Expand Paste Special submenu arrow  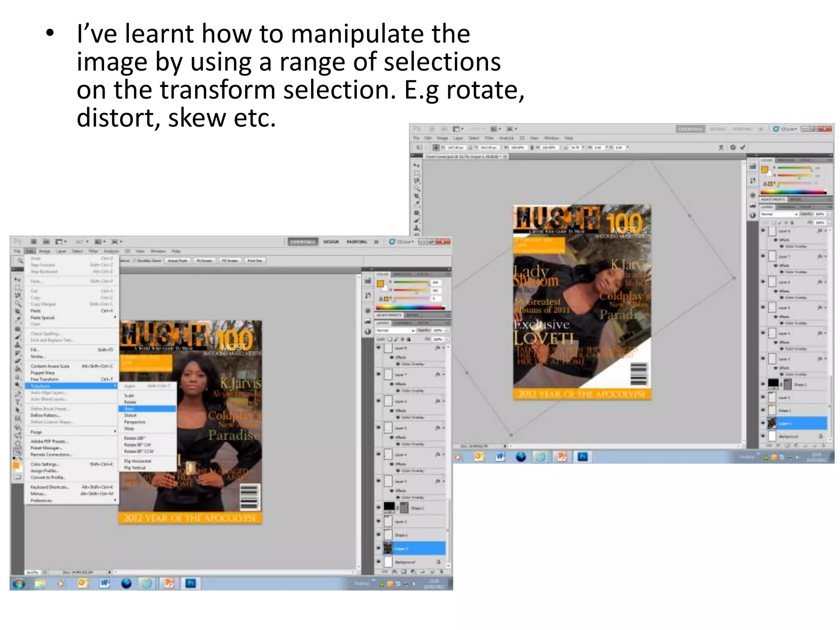click(114, 317)
